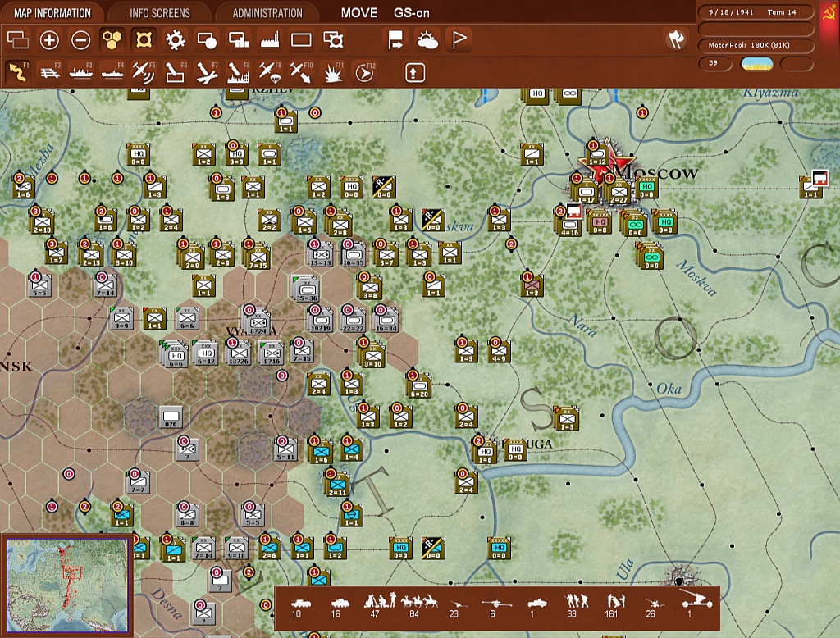The height and width of the screenshot is (638, 840).
Task: Click the overlapping windows icon in toolbar
Action: pyautogui.click(x=18, y=40)
